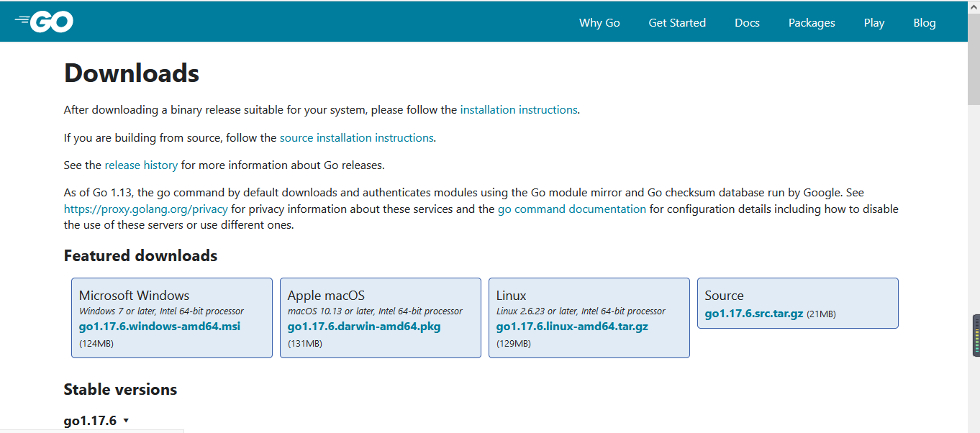Image resolution: width=980 pixels, height=433 pixels.
Task: Open the proxy.golang.org privacy link
Action: pos(146,209)
